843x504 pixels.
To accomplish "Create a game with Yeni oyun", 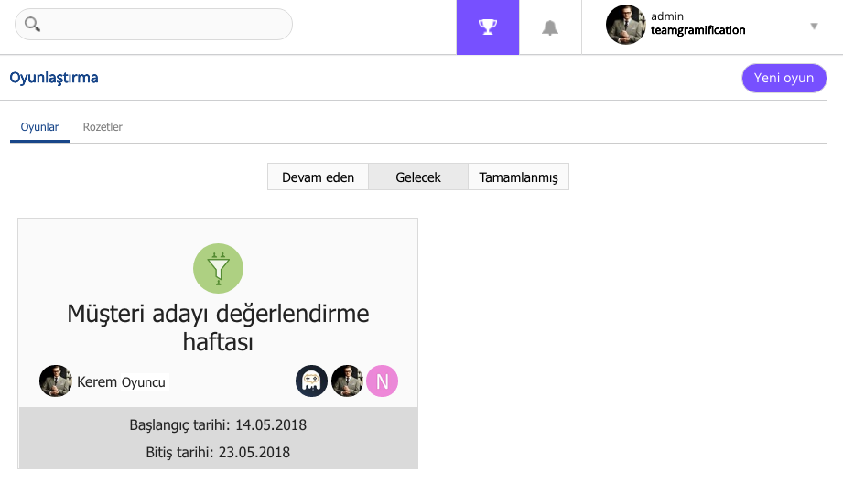I will coord(784,78).
